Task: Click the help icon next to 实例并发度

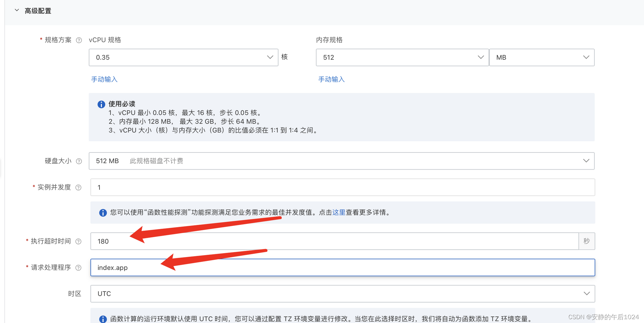Action: pos(79,187)
